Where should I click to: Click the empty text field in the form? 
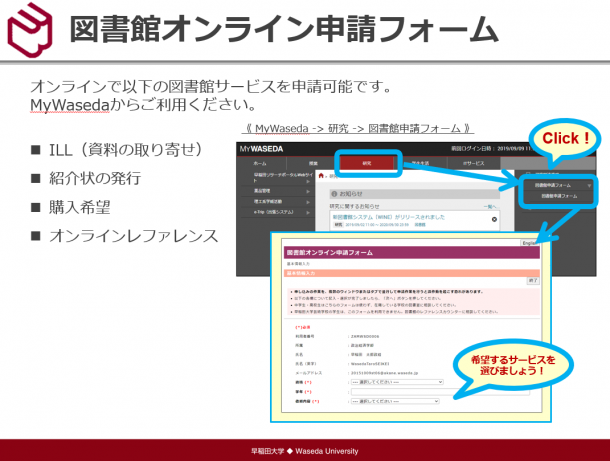440,392
